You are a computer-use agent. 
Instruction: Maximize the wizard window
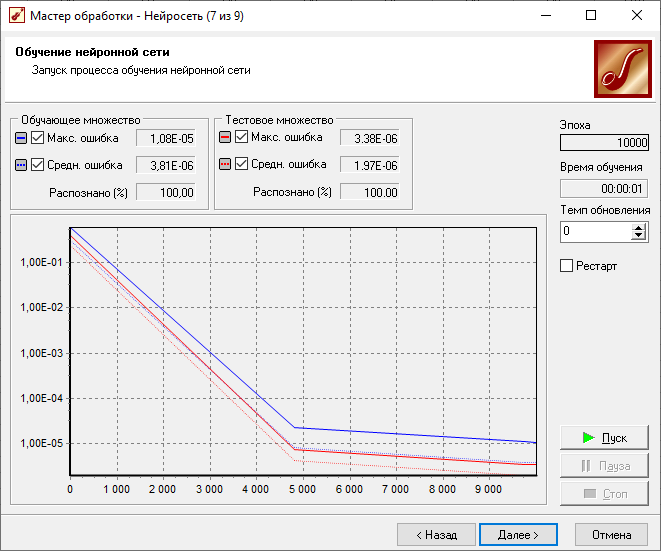[x=591, y=16]
